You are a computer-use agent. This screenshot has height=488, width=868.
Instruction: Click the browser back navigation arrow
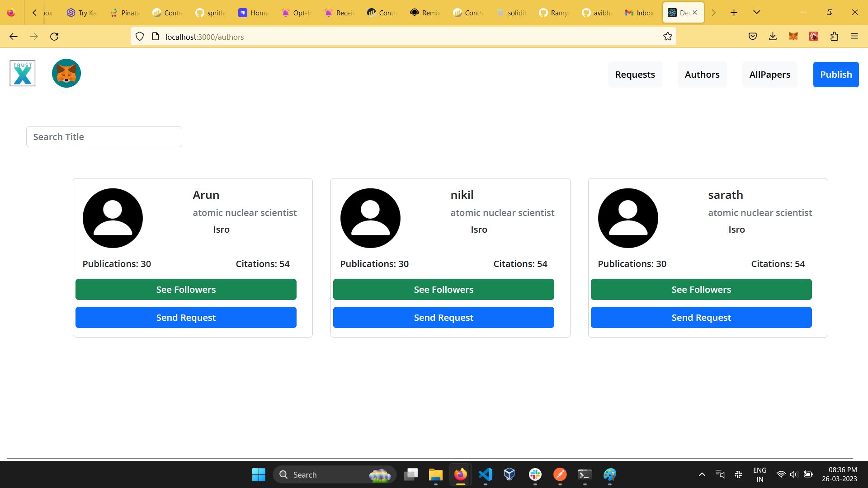click(13, 37)
